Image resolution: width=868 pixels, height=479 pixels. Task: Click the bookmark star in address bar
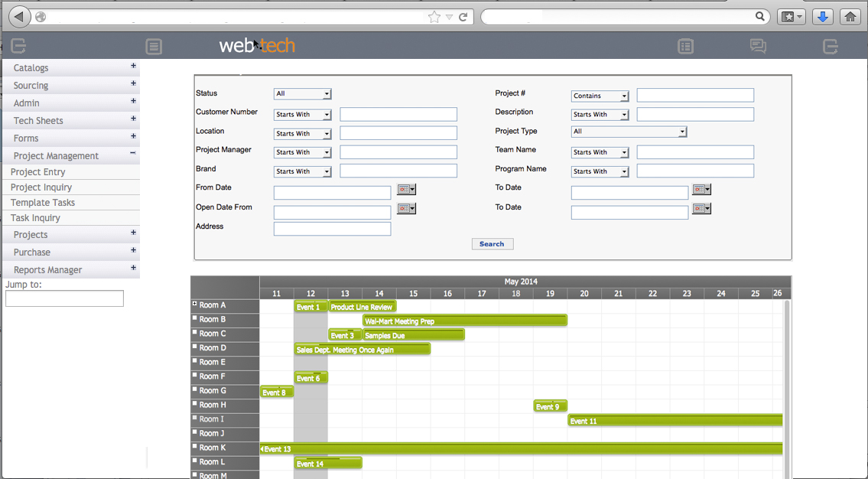[x=434, y=17]
